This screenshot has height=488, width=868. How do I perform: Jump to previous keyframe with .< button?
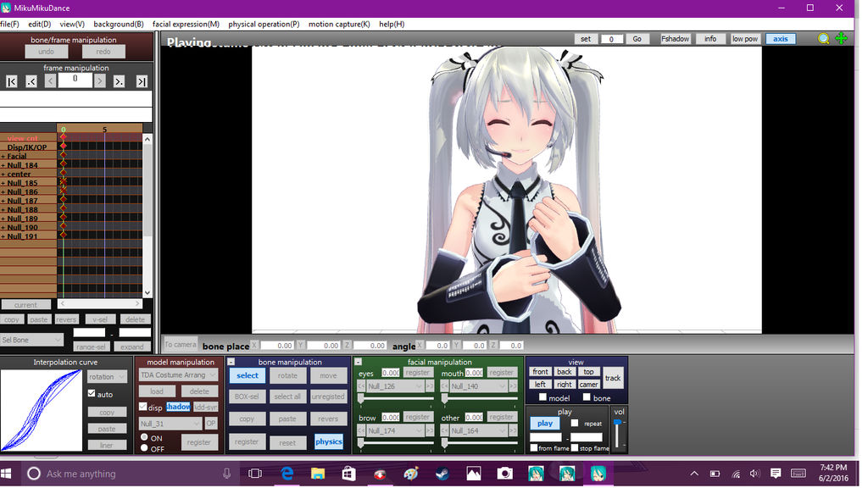point(31,82)
